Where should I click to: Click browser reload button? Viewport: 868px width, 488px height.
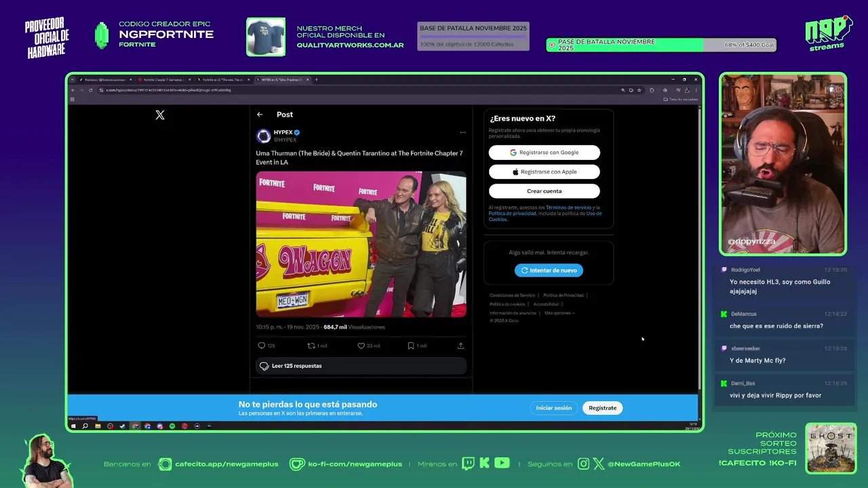[x=90, y=90]
